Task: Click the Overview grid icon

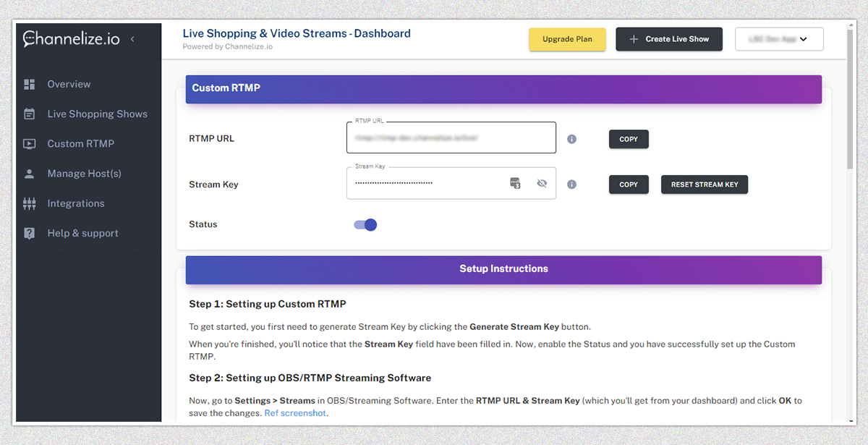Action: point(30,84)
